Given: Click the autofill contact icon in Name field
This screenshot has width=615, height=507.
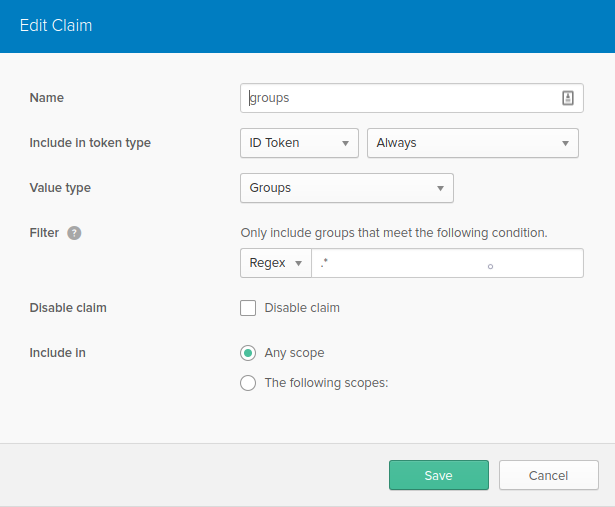Looking at the screenshot, I should [x=567, y=98].
